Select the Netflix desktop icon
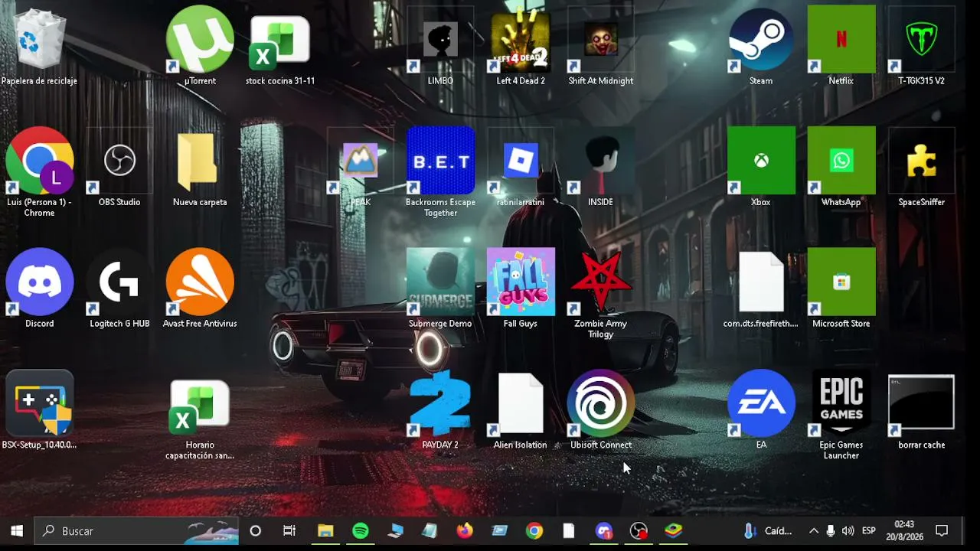980x551 pixels. [x=841, y=46]
